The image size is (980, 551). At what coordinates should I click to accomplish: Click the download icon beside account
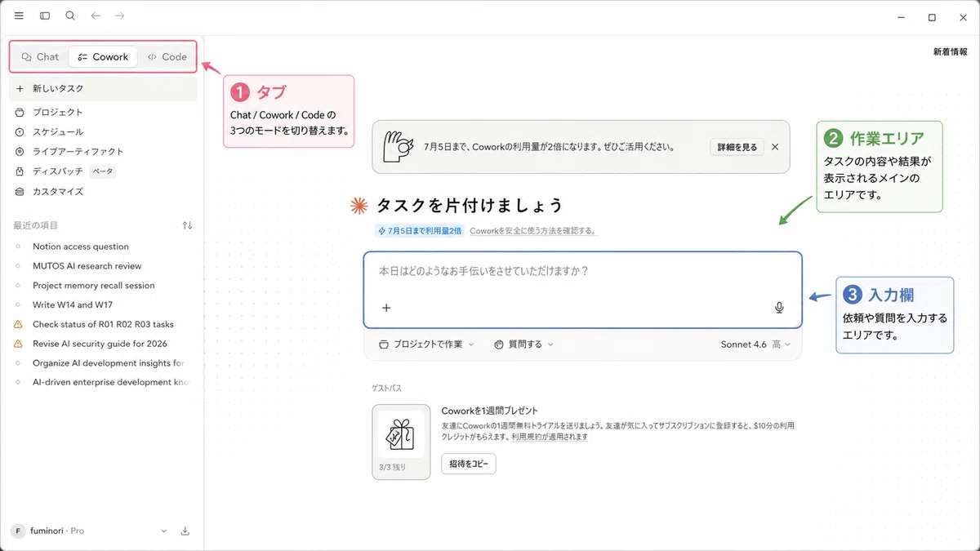click(185, 531)
